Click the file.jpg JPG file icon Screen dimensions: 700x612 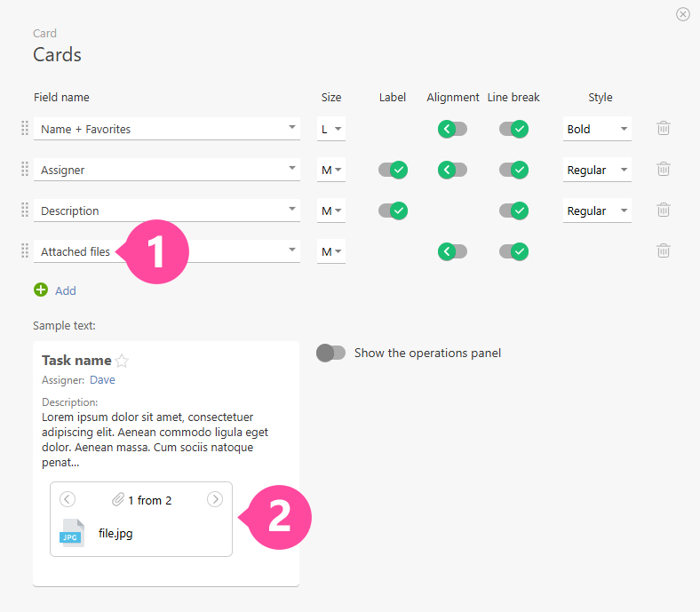point(72,533)
